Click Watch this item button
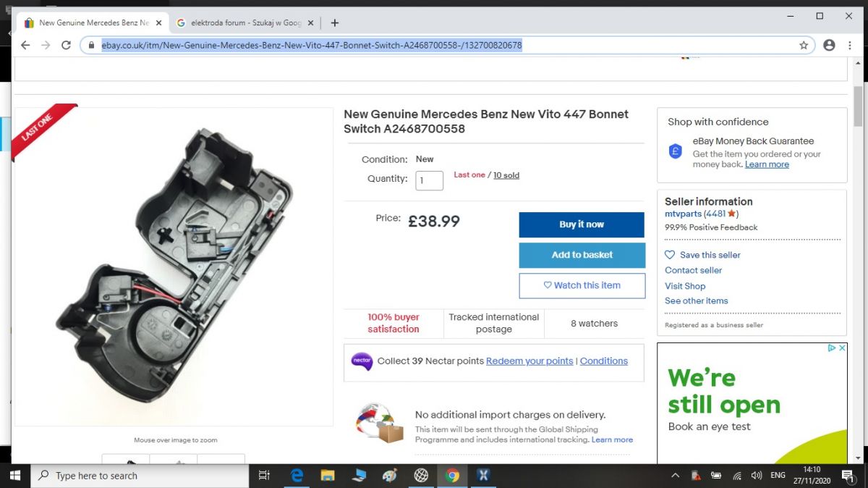This screenshot has width=868, height=488. pyautogui.click(x=582, y=285)
